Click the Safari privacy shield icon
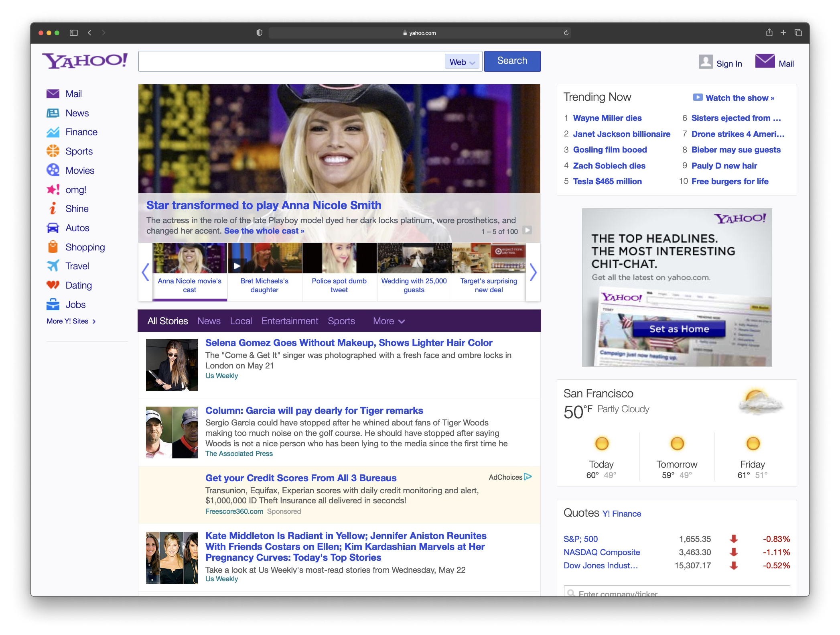This screenshot has width=840, height=635. (x=260, y=33)
